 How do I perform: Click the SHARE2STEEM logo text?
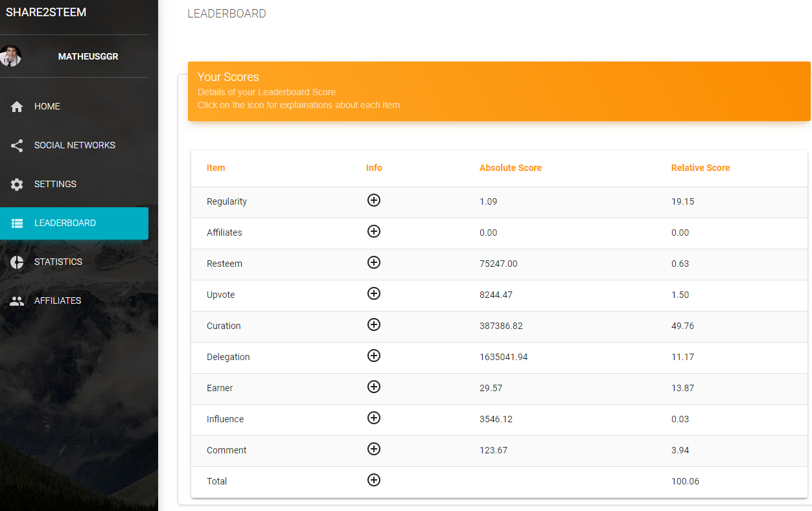46,12
